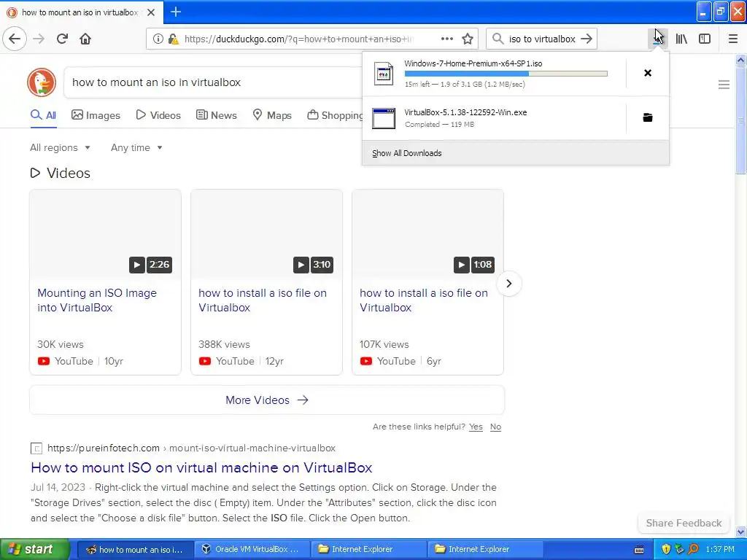Click the forward navigation arrow

39,39
